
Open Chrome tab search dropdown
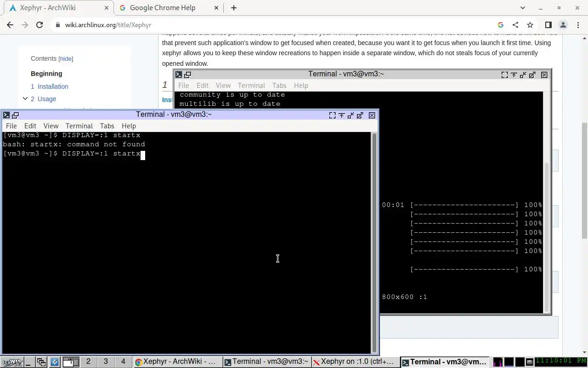[522, 8]
